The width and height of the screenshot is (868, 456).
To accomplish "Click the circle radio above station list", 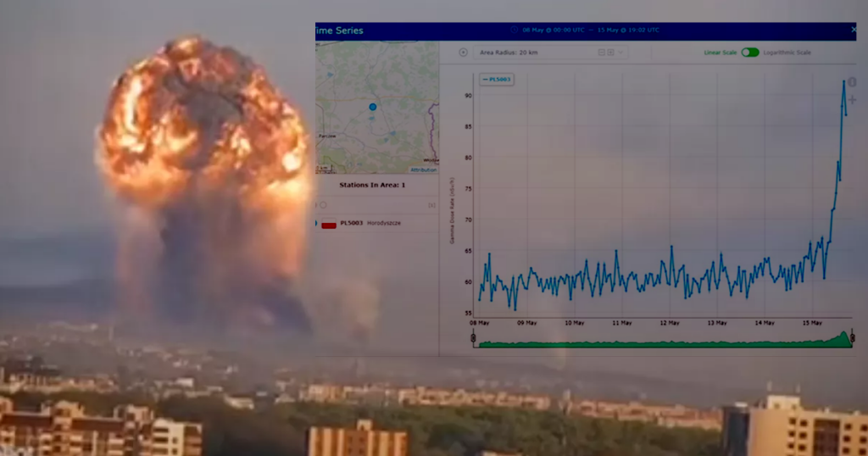I will [x=323, y=205].
